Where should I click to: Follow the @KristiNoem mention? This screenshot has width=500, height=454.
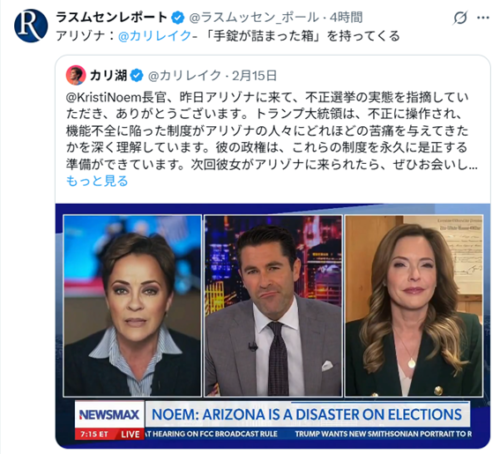pyautogui.click(x=104, y=97)
